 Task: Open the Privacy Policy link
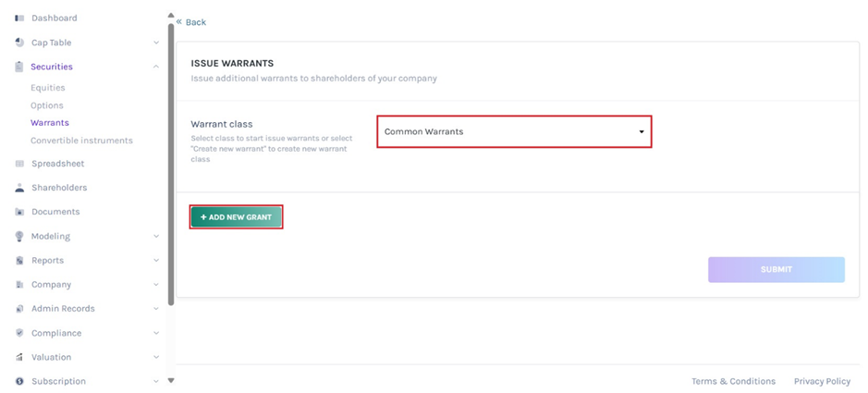(822, 381)
